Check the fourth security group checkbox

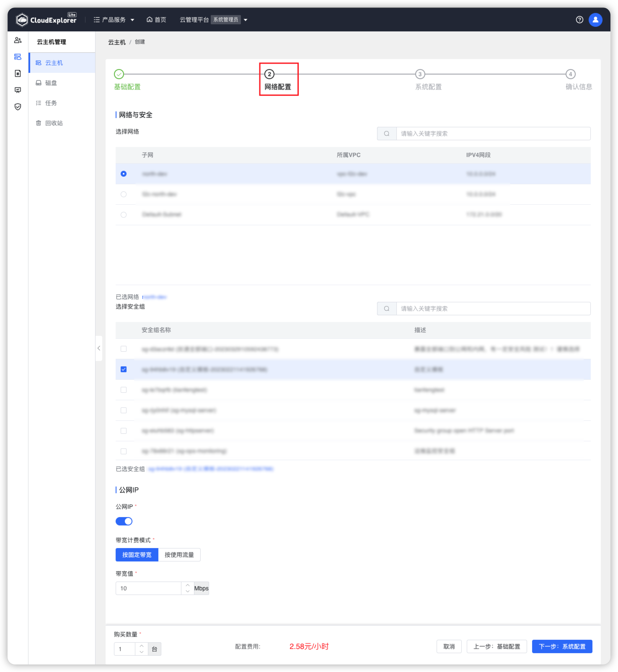[x=123, y=410]
